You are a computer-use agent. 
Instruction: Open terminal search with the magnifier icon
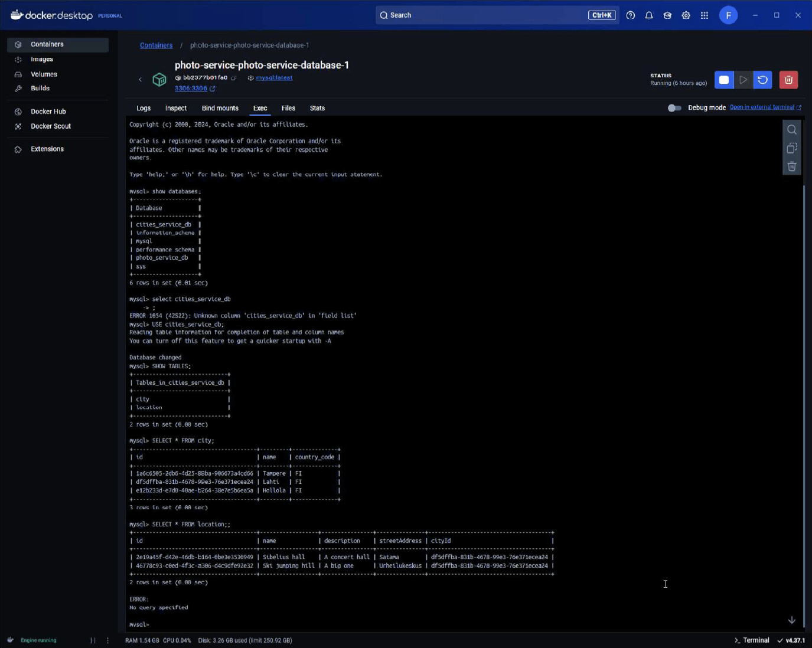(792, 130)
